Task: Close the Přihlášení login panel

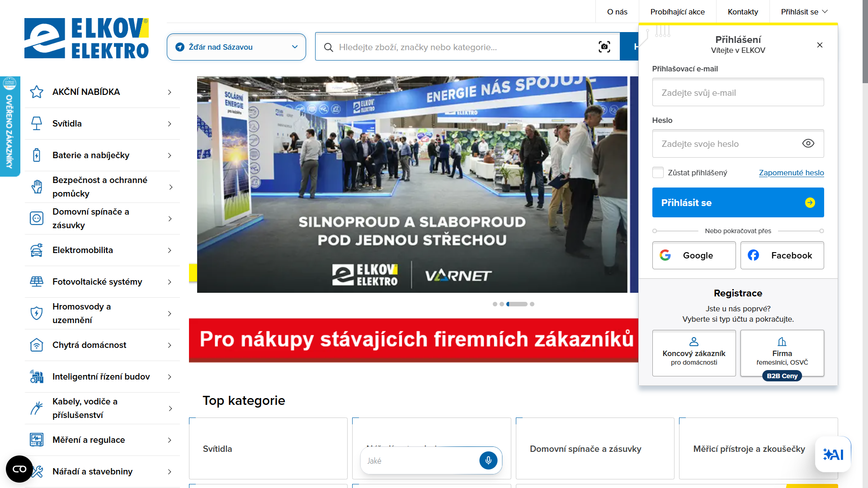Action: 820,45
